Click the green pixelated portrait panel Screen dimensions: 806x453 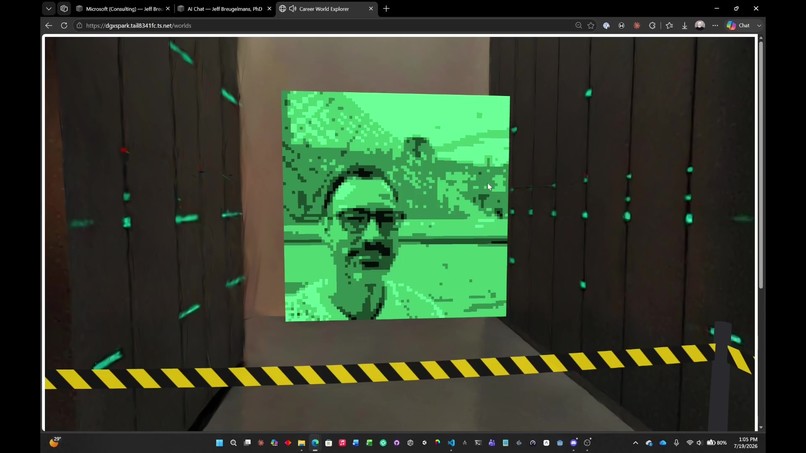(396, 206)
